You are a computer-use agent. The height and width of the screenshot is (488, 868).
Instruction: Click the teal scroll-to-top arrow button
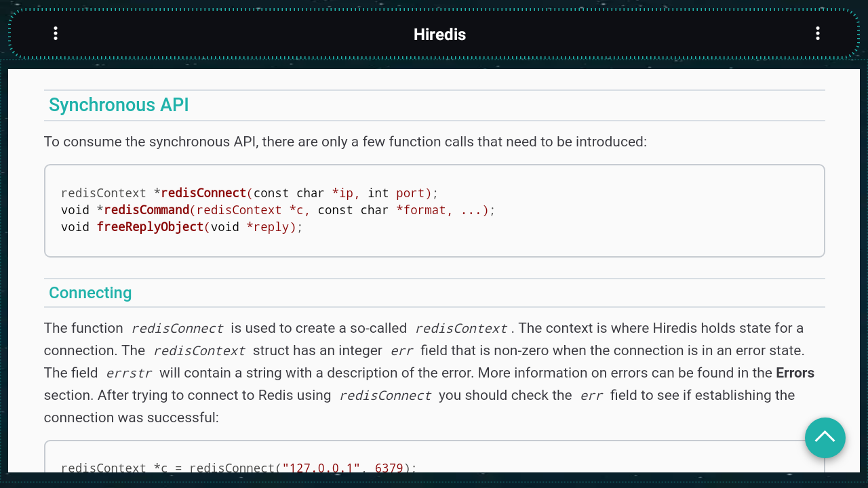pos(825,438)
